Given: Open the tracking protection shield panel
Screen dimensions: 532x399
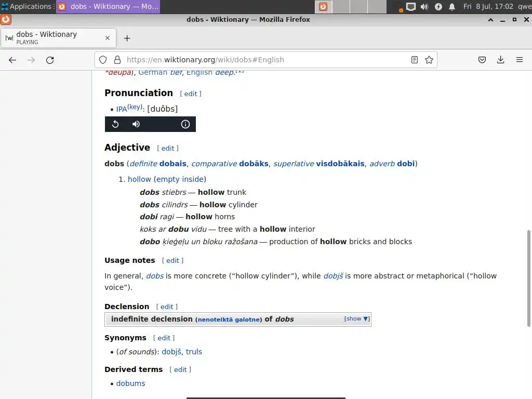Looking at the screenshot, I should coord(103,60).
